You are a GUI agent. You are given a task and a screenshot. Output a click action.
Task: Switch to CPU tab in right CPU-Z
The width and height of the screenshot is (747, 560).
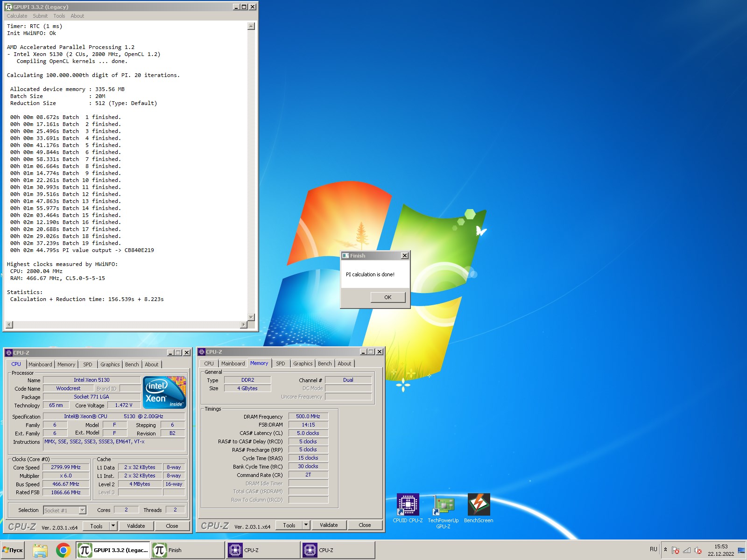pos(209,364)
